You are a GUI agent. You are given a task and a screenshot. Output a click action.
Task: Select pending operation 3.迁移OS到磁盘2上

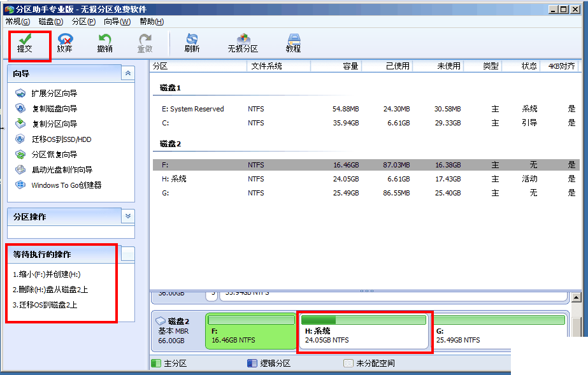45,305
